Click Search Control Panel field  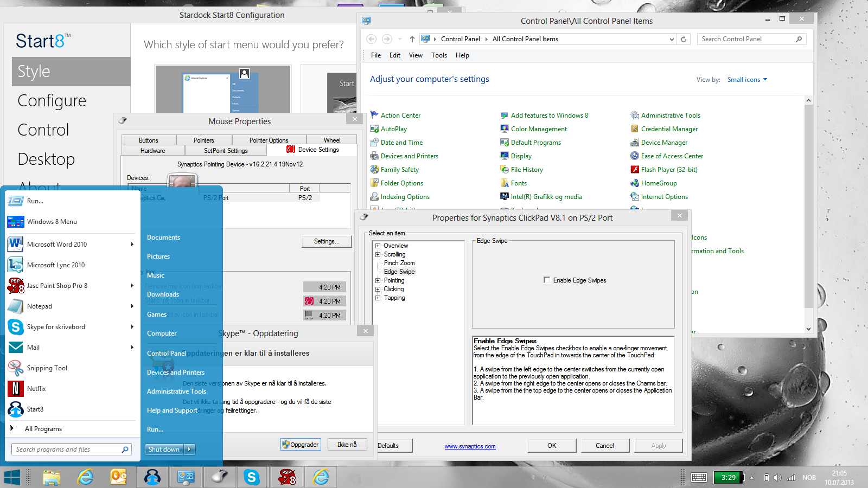(x=752, y=39)
